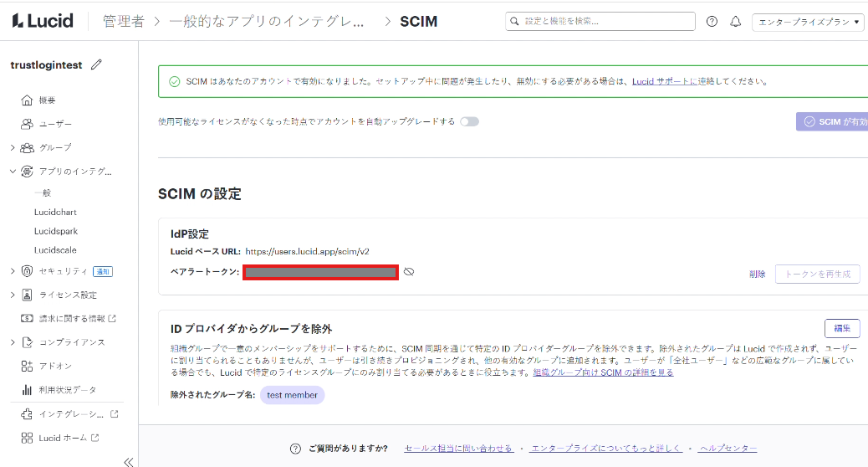Select Lucidspark in sidebar
Viewport: 868px width, 467px height.
(56, 231)
